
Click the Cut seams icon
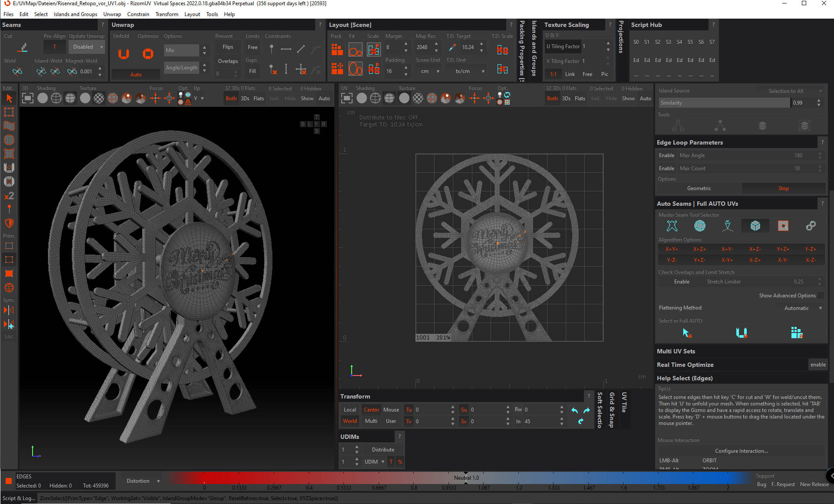(x=23, y=47)
